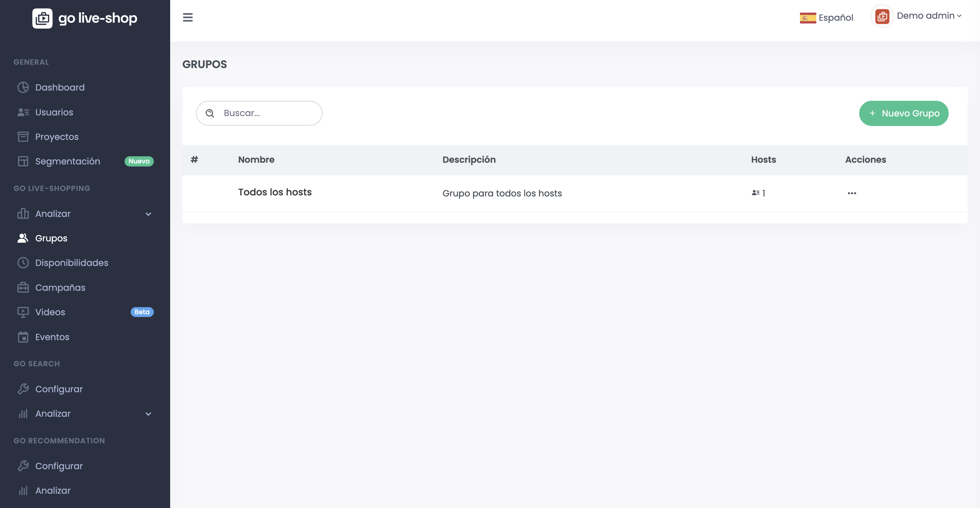Expand the Go Live-Shopping Analizar submenu chevron
Image resolution: width=980 pixels, height=508 pixels.
pos(148,214)
